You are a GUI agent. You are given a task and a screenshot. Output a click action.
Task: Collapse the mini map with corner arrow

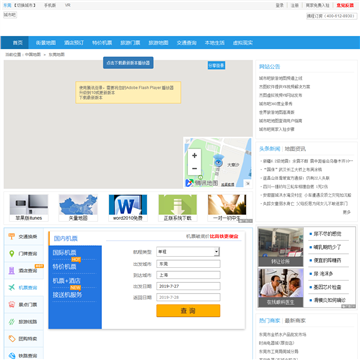click(248, 183)
